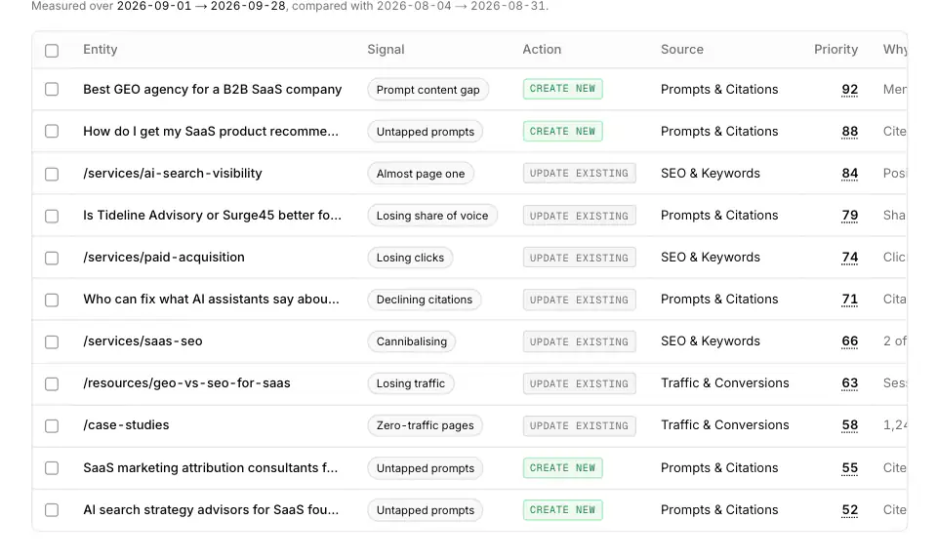Select the /case-studies row checkbox

click(x=52, y=425)
